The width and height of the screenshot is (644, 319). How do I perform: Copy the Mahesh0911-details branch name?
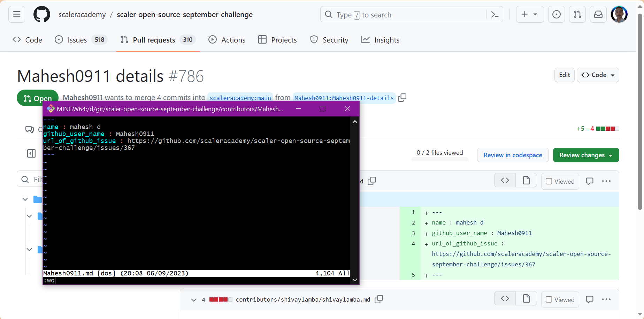(x=402, y=98)
